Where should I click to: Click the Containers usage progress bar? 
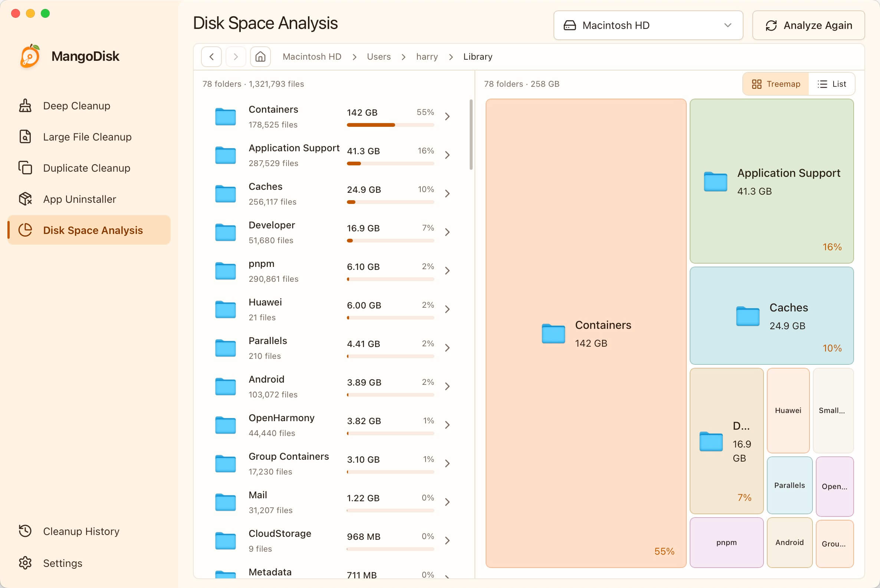pos(390,125)
